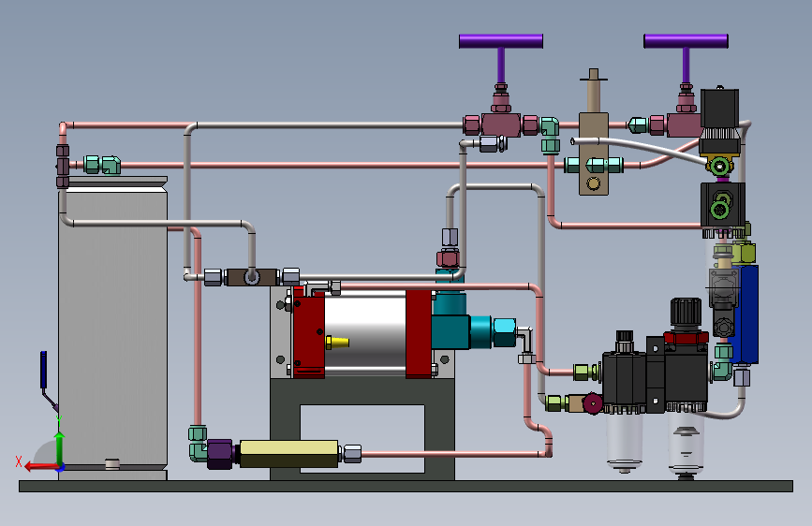The height and width of the screenshot is (526, 812).
Task: Click the blue ball valve handle beside the tank
Action: tap(43, 369)
